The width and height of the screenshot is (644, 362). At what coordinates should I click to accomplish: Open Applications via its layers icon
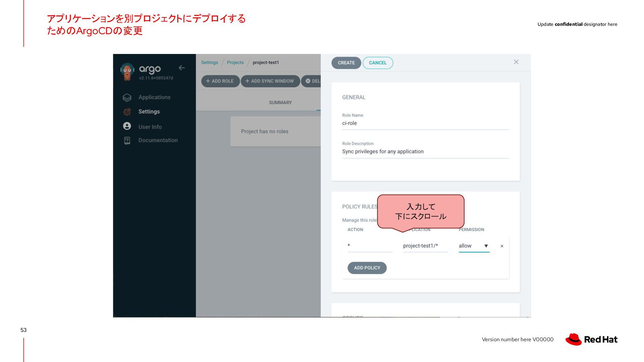(x=127, y=97)
